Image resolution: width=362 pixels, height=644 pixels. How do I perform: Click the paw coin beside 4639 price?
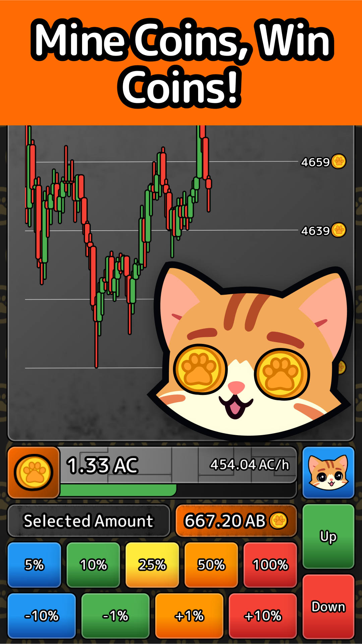pos(339,230)
